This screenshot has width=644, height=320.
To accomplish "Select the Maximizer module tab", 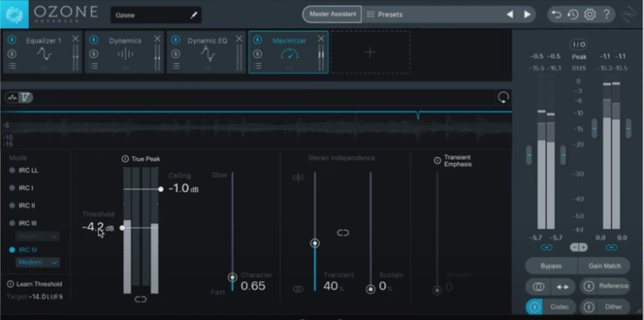I will 288,52.
